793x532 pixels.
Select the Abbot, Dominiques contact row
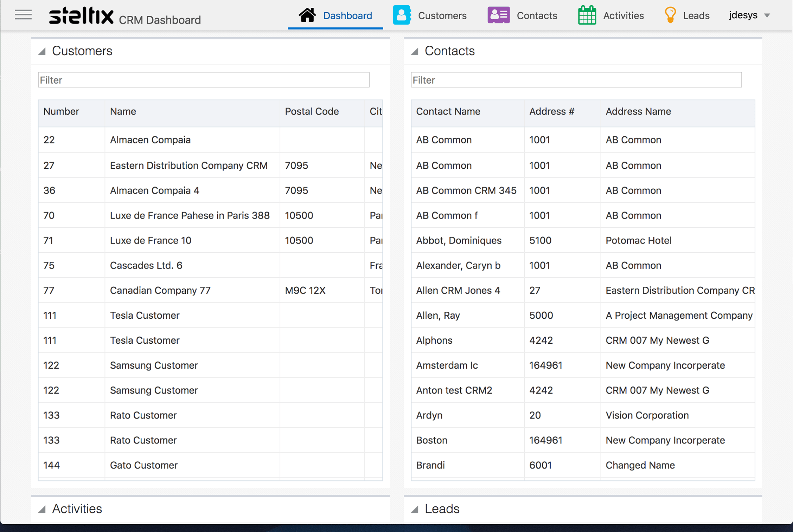(459, 240)
